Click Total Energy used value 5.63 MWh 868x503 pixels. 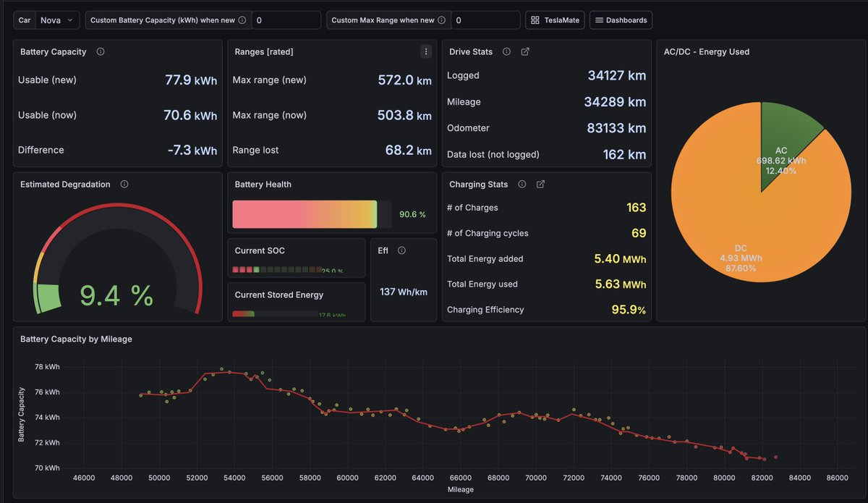621,284
